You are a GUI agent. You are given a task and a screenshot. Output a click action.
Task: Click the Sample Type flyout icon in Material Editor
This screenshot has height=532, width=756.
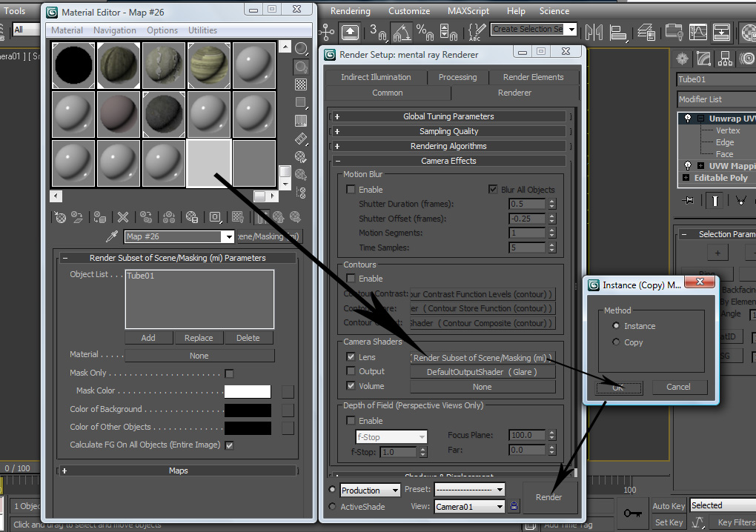(x=302, y=49)
